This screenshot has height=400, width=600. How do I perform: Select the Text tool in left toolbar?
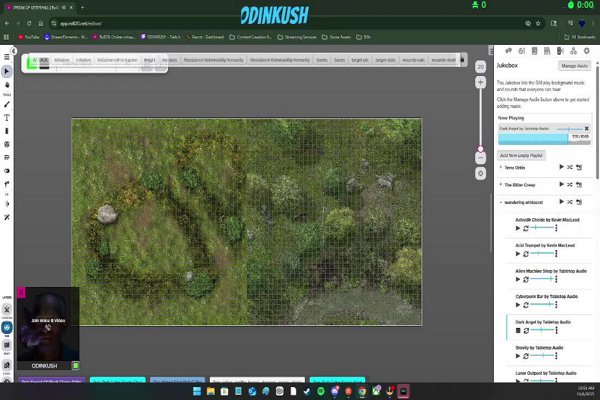coord(7,116)
